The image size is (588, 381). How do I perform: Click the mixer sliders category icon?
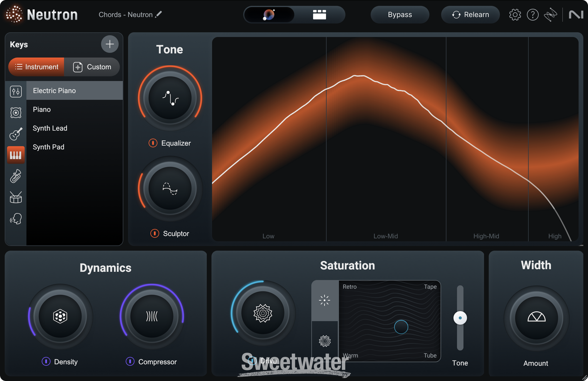click(x=16, y=92)
